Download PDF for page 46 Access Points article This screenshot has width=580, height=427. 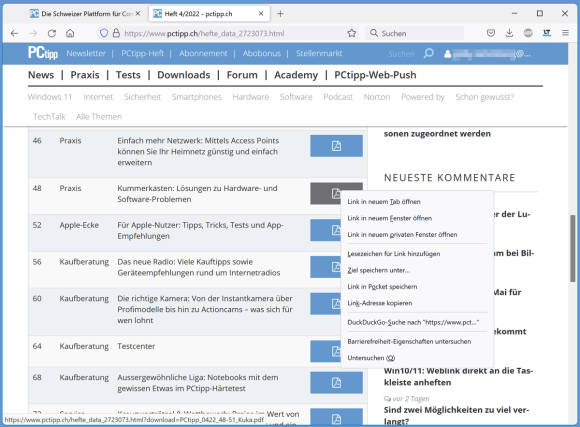[336, 146]
